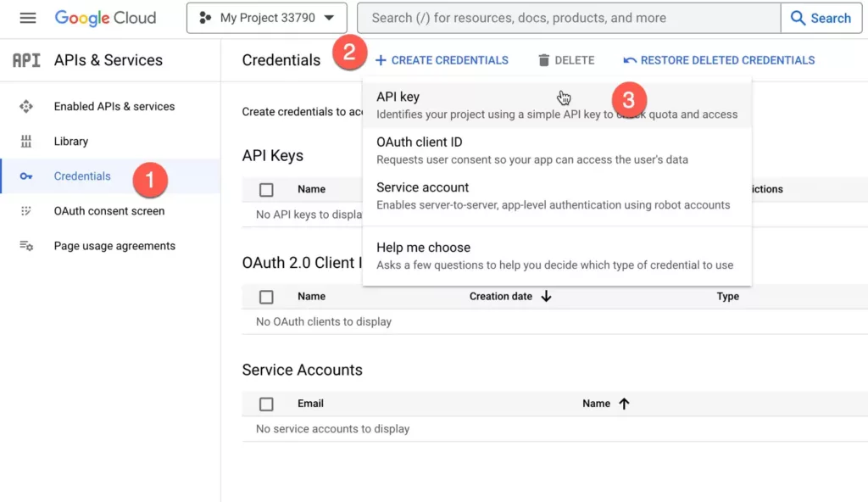Sort by Creation date descending arrow
The width and height of the screenshot is (868, 502).
coord(546,297)
